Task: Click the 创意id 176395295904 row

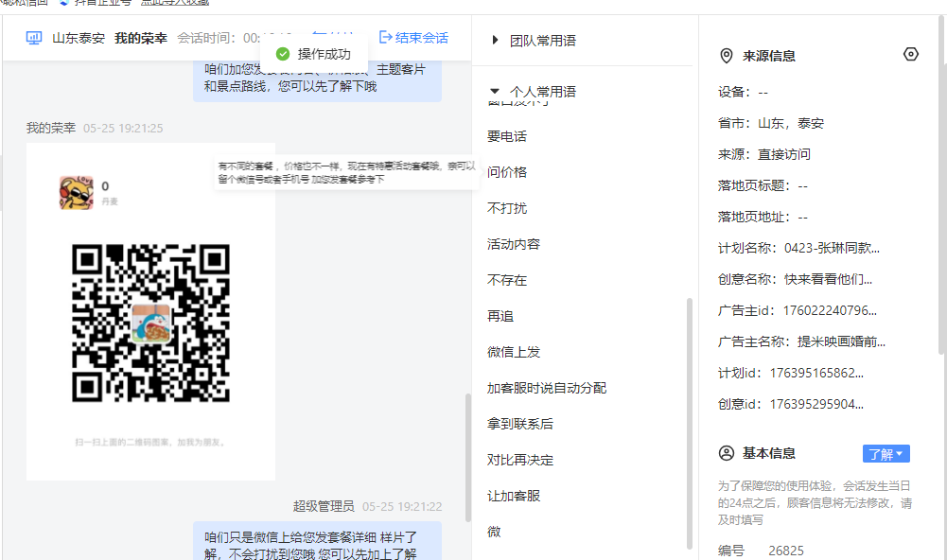Action: 791,404
